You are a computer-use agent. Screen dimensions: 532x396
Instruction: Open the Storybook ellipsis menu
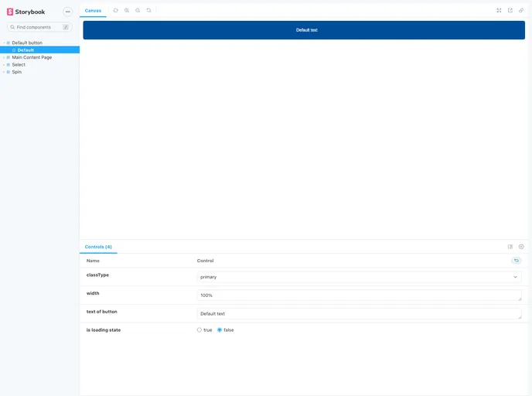[67, 12]
